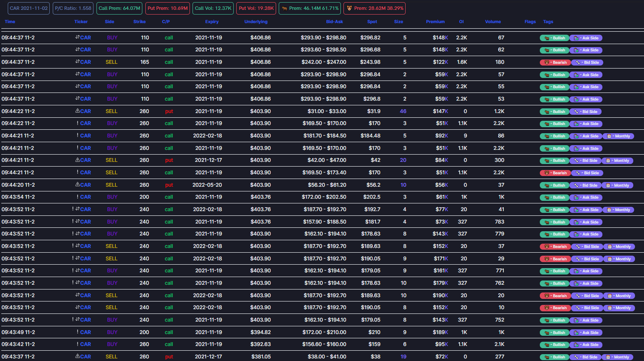Click the sweep arrows icon in the $190K premium row

78,295
